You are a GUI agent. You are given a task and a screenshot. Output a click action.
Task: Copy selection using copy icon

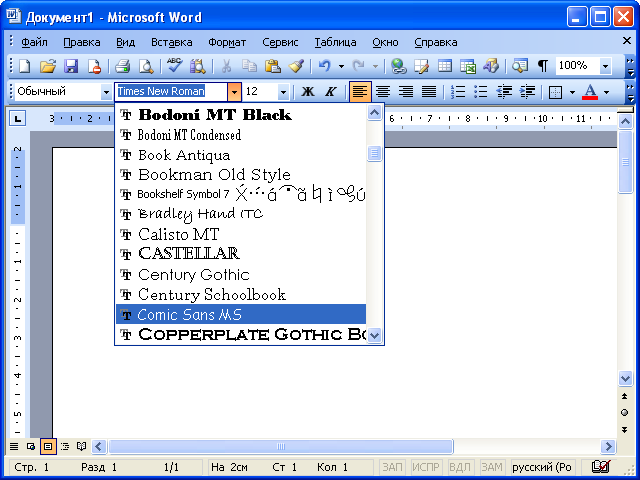pyautogui.click(x=249, y=66)
